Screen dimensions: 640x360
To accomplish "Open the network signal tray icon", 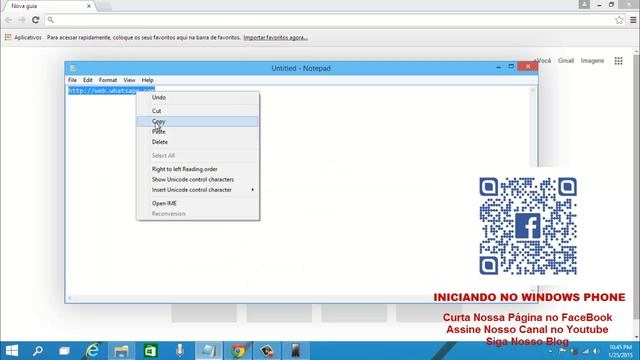I will pos(586,351).
